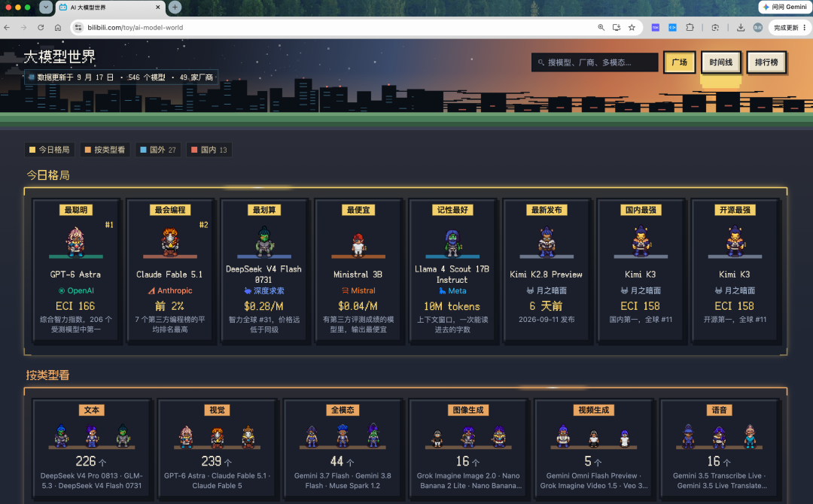This screenshot has height=504, width=813.
Task: Toggle the 按类型看 filter chip
Action: point(105,150)
